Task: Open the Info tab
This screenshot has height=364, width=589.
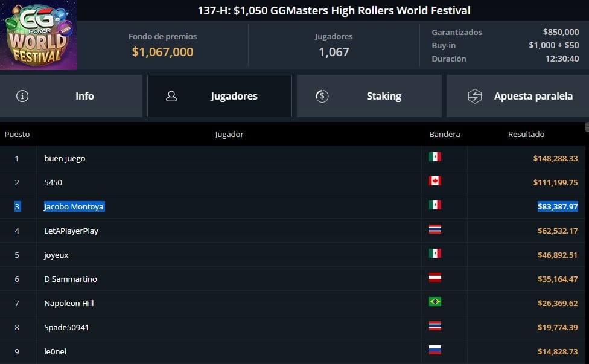Action: 71,96
